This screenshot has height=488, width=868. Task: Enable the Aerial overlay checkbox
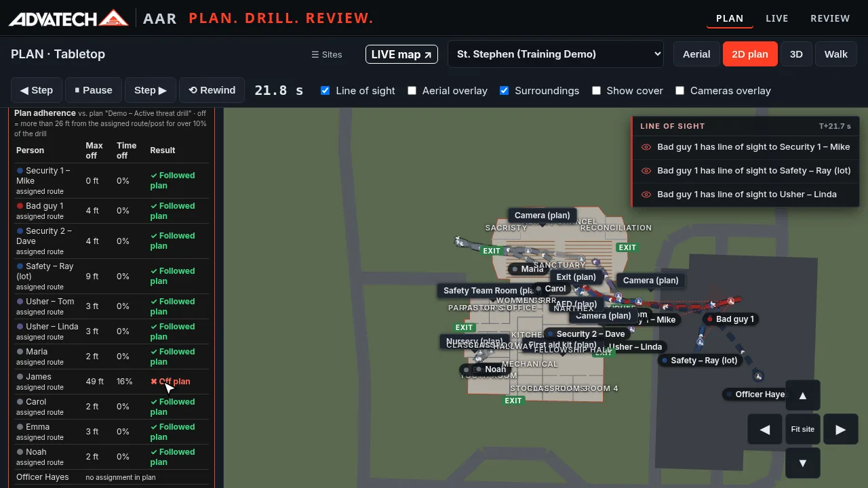coord(412,90)
